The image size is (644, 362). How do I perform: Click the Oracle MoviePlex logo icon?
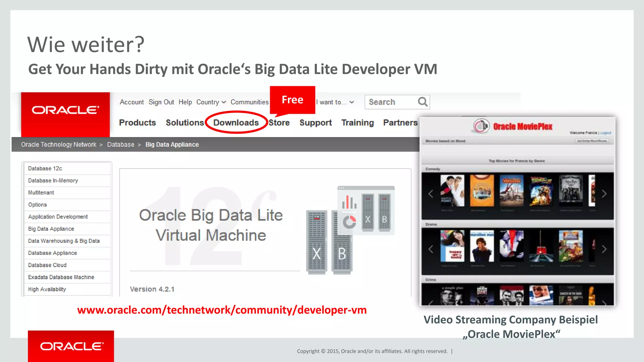point(481,126)
